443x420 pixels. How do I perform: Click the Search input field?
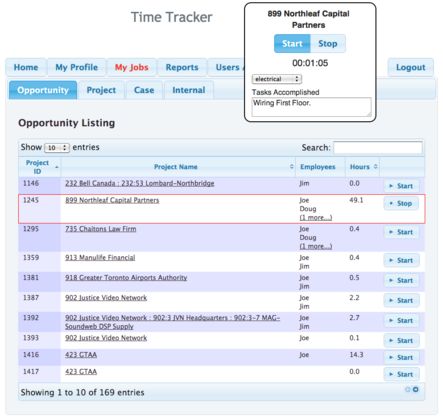click(x=378, y=148)
